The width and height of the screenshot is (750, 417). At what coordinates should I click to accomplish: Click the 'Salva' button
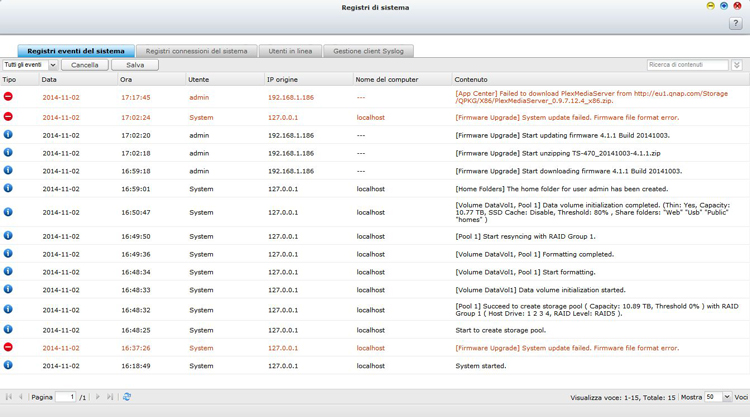click(x=135, y=65)
